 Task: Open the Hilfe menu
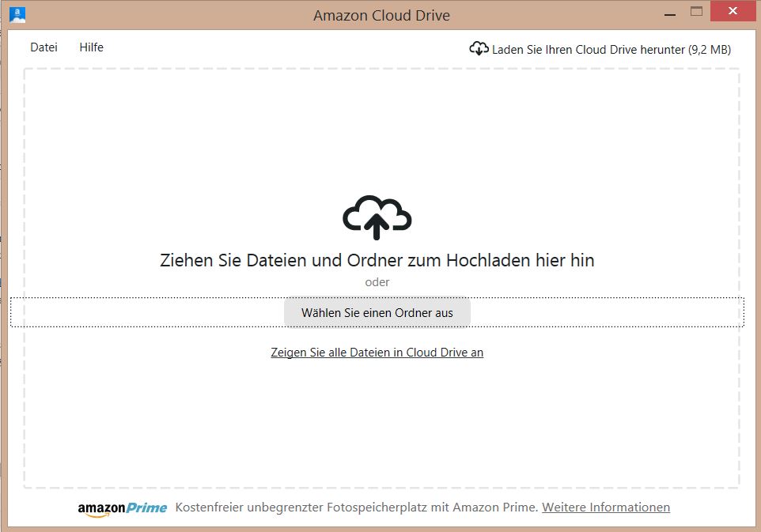tap(91, 47)
